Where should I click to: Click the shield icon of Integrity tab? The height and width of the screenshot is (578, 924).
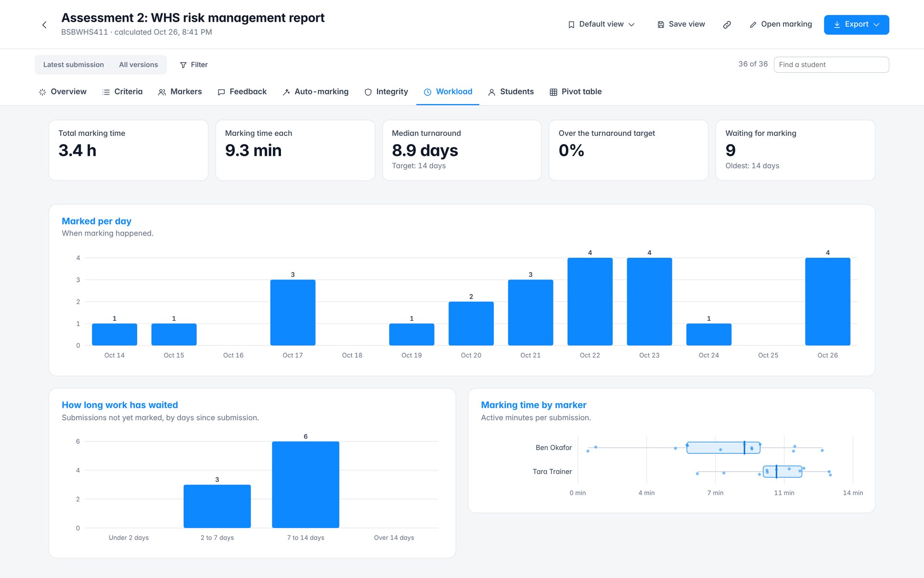pyautogui.click(x=368, y=92)
